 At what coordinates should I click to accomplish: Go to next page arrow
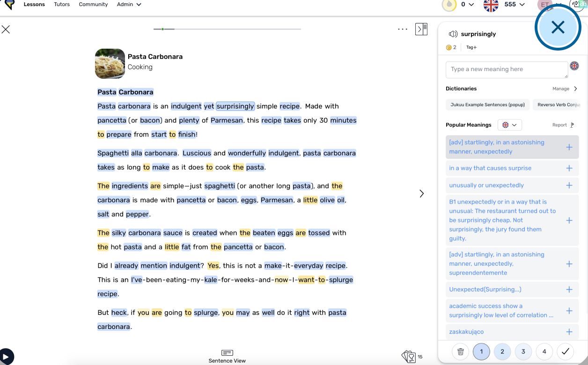(421, 193)
